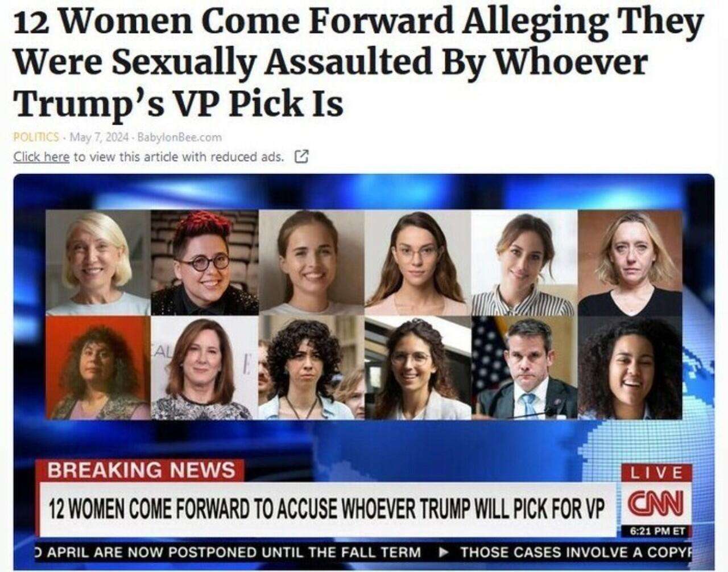Follow the "Click here" reduced ads link

click(41, 157)
